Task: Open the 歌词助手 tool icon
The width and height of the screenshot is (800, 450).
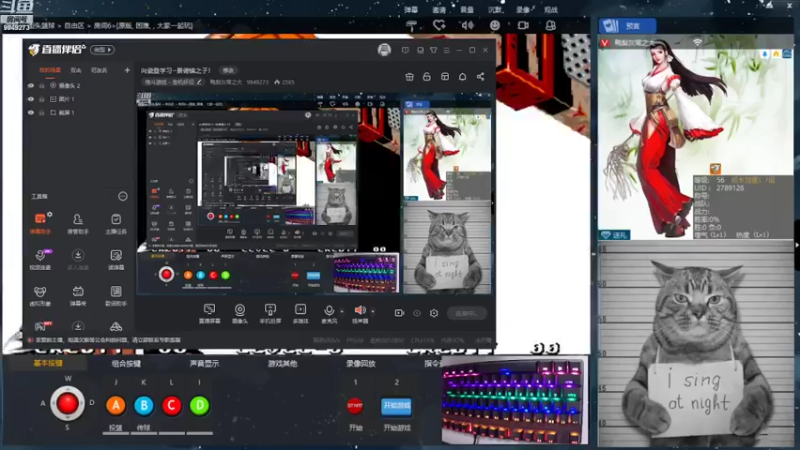Action: tap(116, 295)
